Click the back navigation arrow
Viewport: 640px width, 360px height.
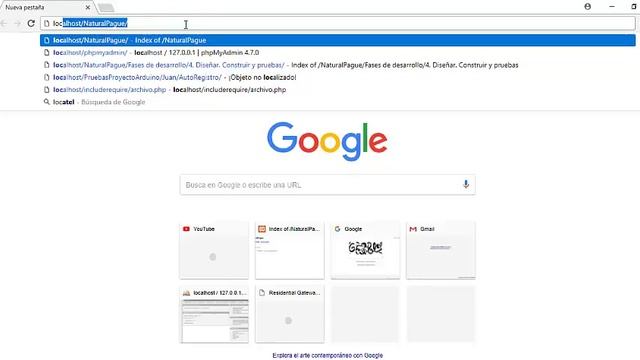[x=4, y=23]
